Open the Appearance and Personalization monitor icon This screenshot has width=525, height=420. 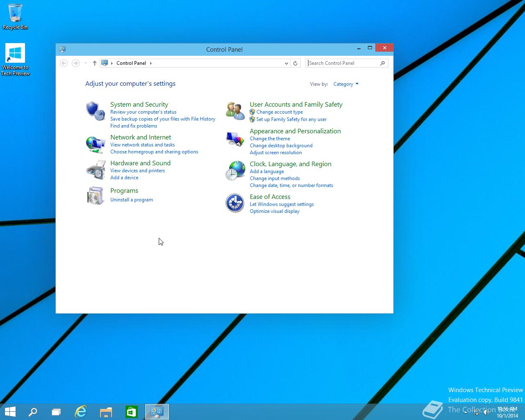(x=235, y=139)
